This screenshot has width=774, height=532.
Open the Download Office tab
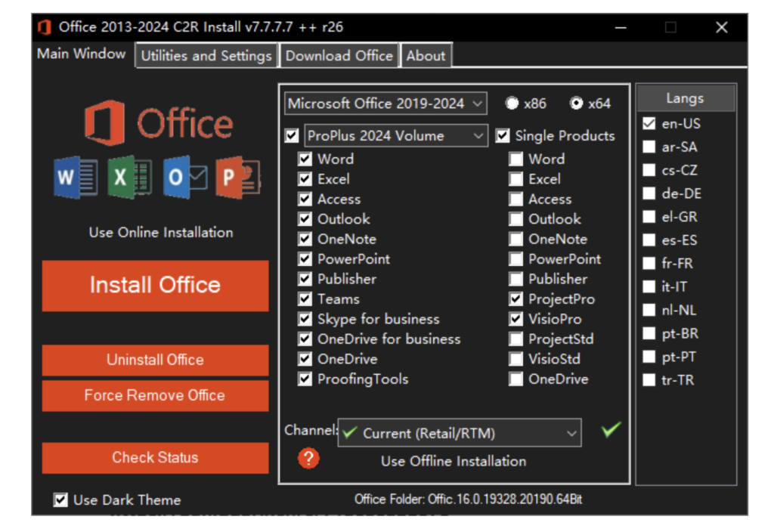339,56
